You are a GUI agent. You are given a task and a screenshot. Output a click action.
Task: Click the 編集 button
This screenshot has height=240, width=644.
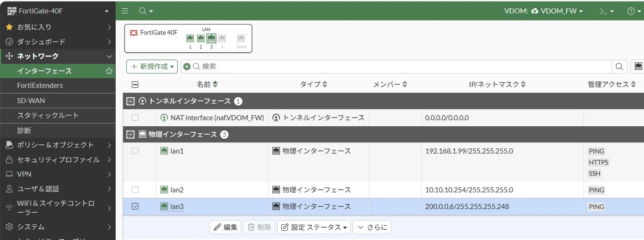pyautogui.click(x=225, y=227)
